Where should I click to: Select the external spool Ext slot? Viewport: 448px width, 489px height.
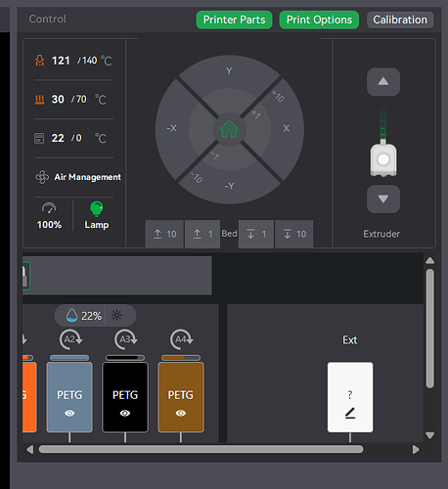350,397
